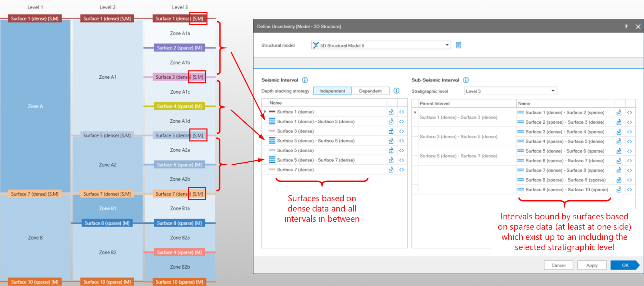Image resolution: width=644 pixels, height=286 pixels.
Task: Open the Stratigraphic level dropdown
Action: pyautogui.click(x=552, y=91)
